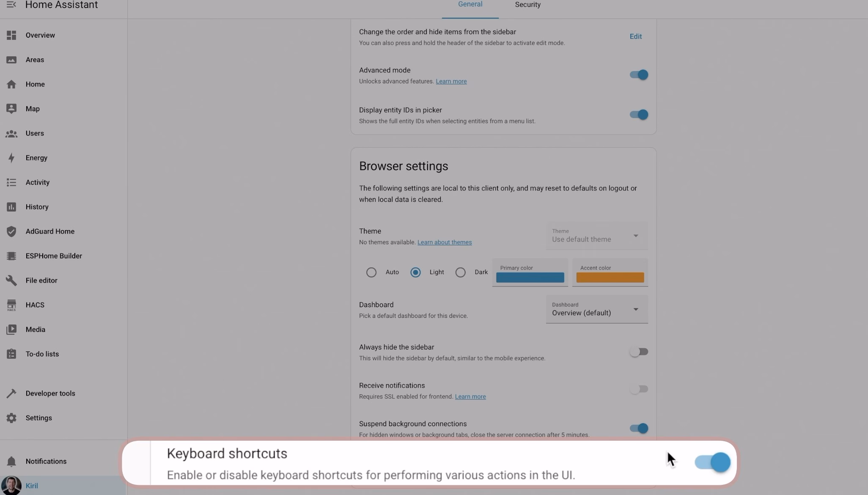The image size is (868, 495).
Task: Disable the Keyboard shortcuts toggle
Action: pos(713,462)
